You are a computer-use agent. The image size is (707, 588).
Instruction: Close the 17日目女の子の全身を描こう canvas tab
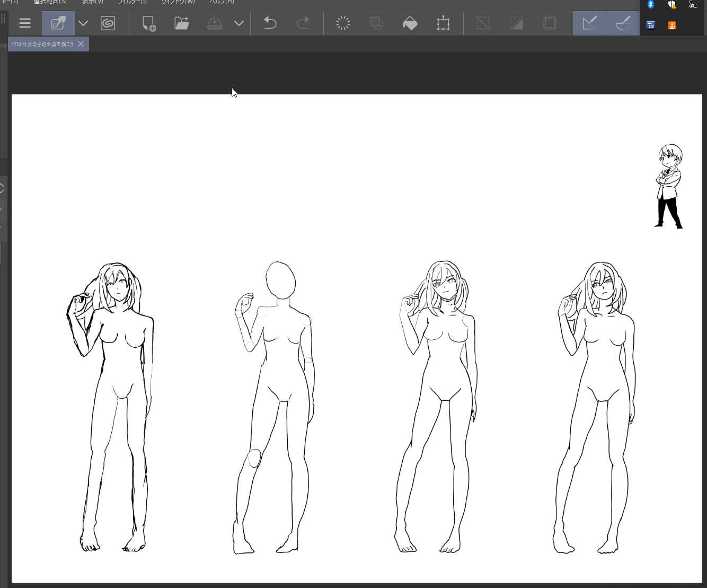(81, 44)
